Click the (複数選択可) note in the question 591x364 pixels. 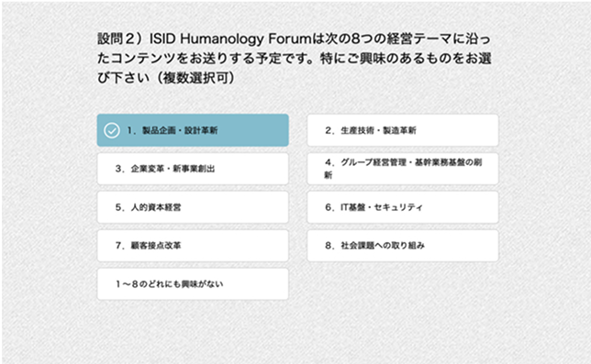[196, 78]
